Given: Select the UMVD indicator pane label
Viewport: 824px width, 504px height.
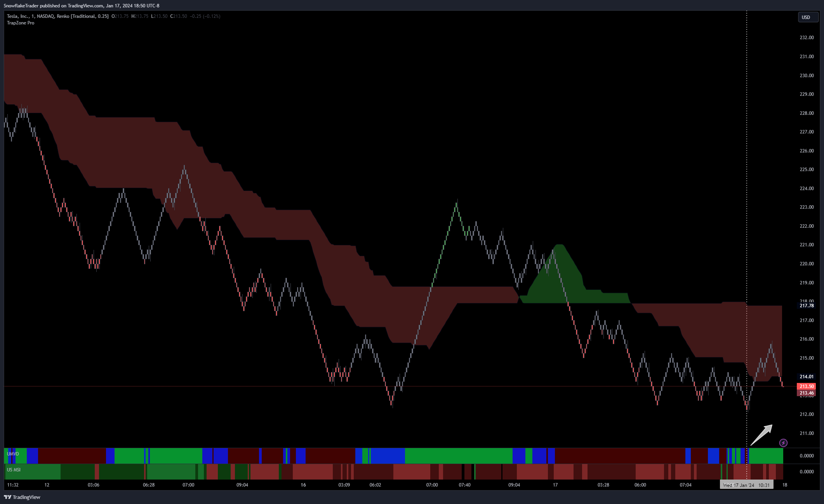Looking at the screenshot, I should [x=13, y=454].
